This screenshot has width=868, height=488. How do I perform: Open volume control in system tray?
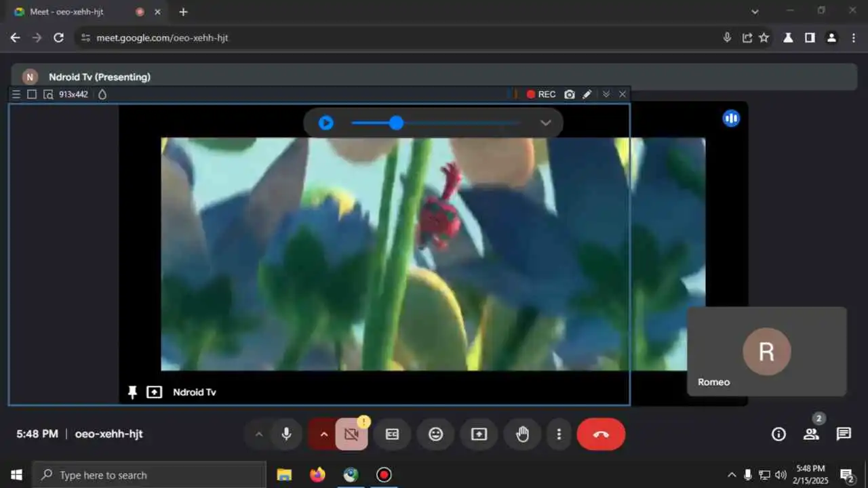[781, 474]
